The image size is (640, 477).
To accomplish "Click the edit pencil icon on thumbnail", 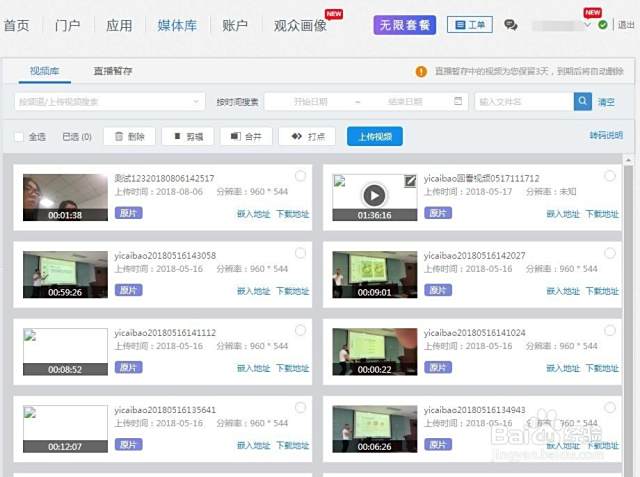I will (410, 181).
